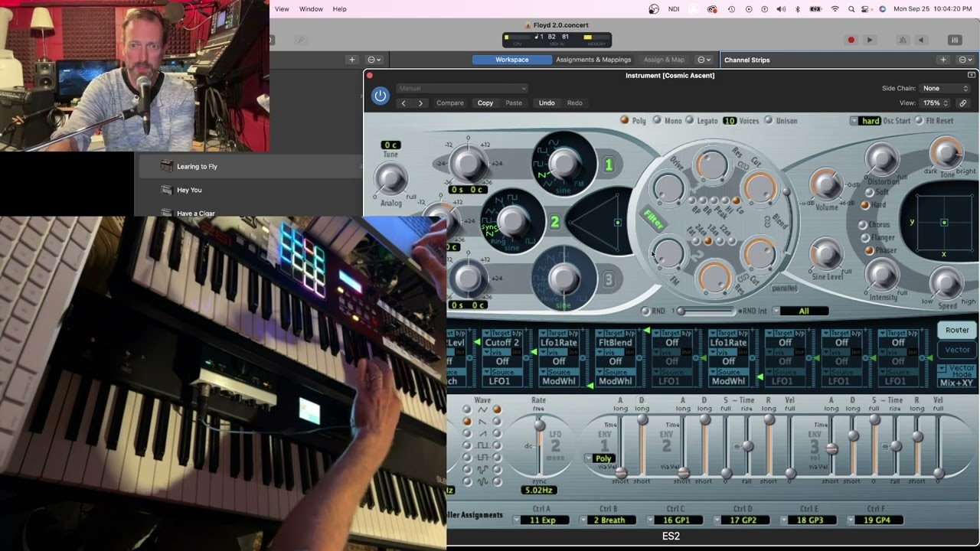980x551 pixels.
Task: Toggle the RND randomize button
Action: click(x=646, y=311)
